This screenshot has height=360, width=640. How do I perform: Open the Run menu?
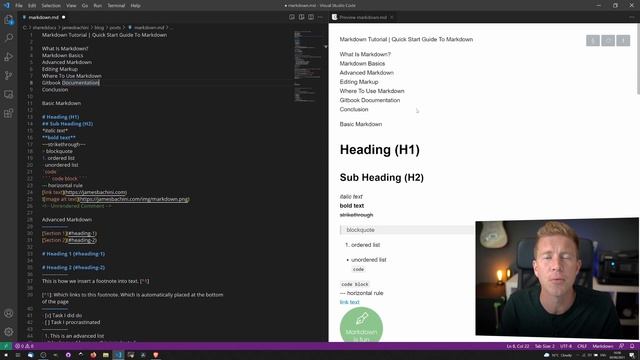click(98, 6)
